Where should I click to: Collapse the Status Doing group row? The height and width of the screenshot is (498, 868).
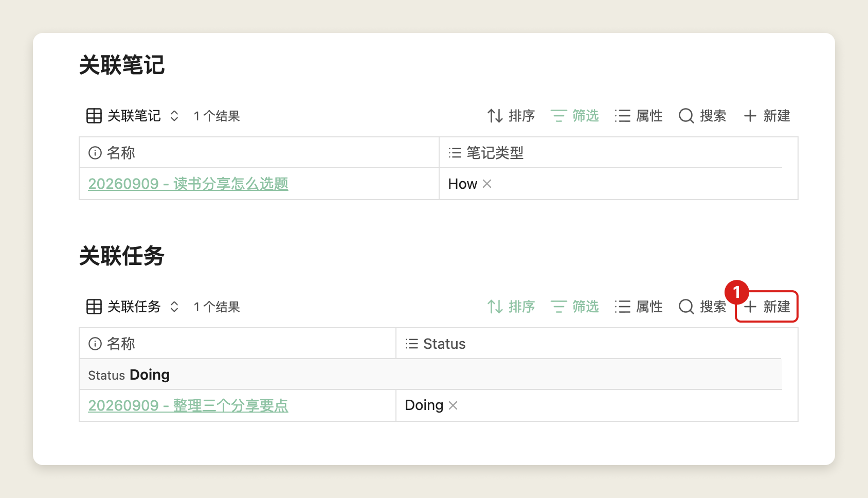click(x=430, y=375)
